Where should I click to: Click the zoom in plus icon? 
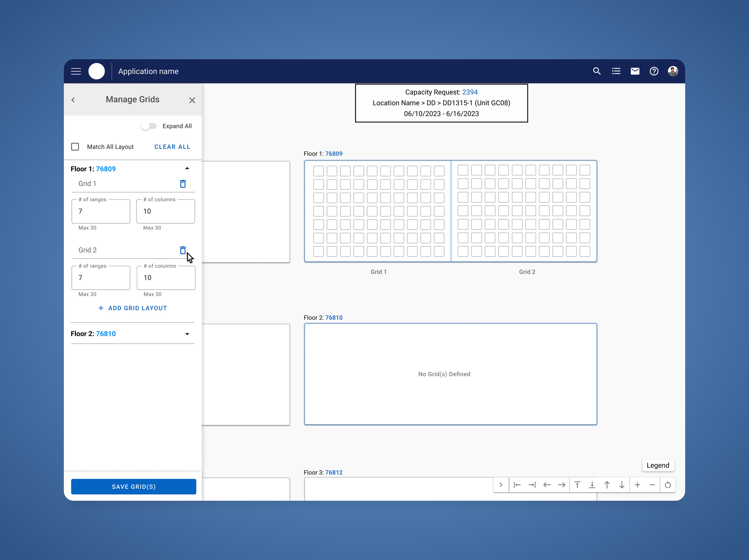click(637, 485)
